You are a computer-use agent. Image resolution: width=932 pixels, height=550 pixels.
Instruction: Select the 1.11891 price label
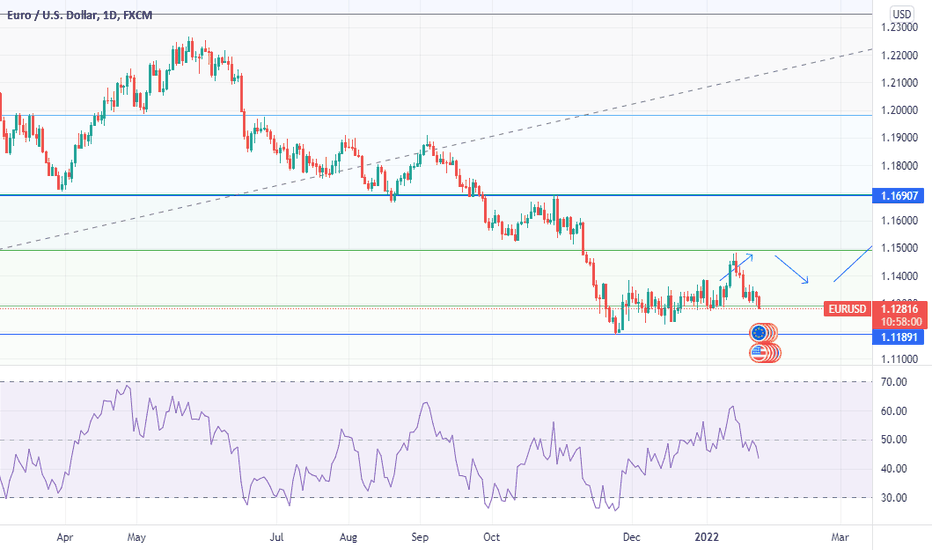coord(898,337)
